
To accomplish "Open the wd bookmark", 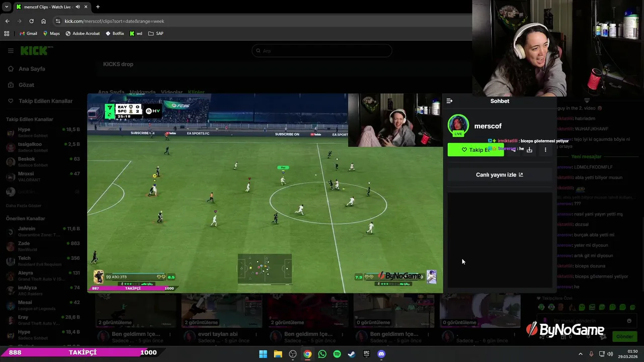I will point(136,33).
